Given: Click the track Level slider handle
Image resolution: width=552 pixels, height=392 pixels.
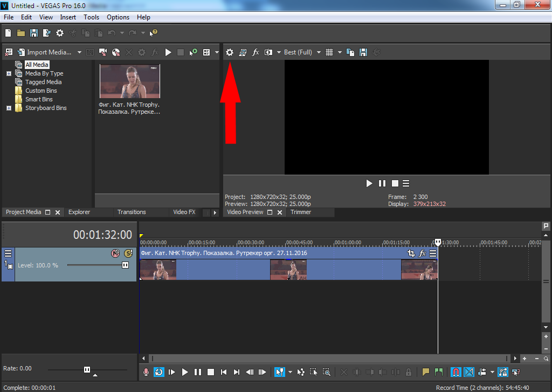Looking at the screenshot, I should (125, 265).
